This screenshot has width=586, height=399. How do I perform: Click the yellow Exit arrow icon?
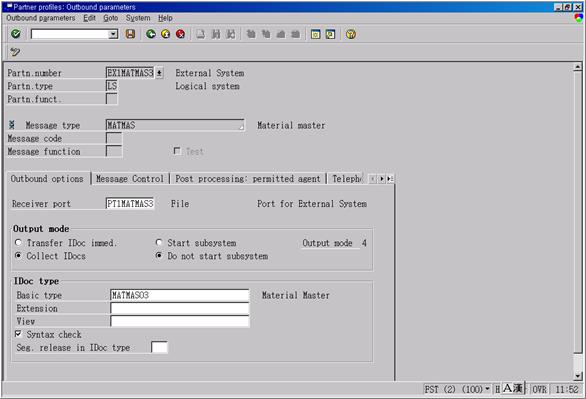(x=166, y=34)
